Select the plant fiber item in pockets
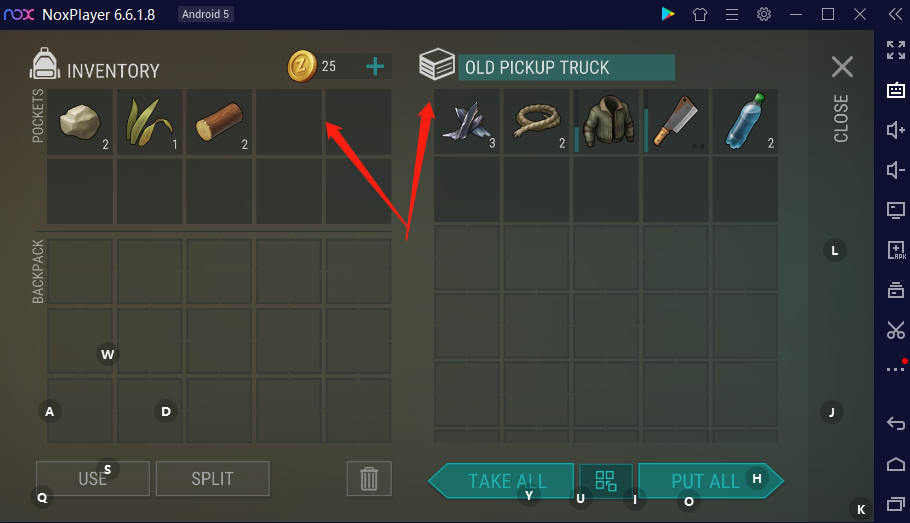Image resolution: width=910 pixels, height=523 pixels. 150,122
